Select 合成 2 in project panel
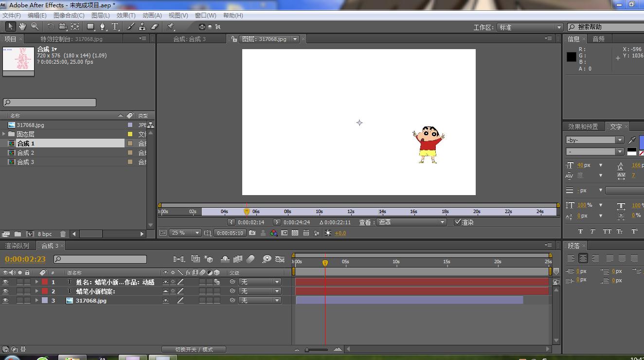644x360 pixels. 26,153
